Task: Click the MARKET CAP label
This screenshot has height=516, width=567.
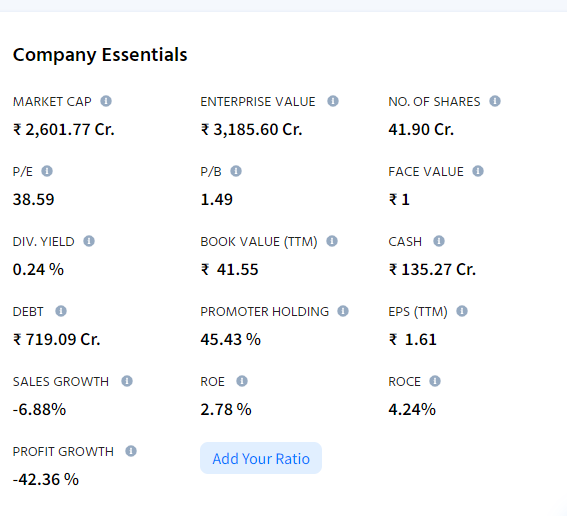Action: click(x=52, y=102)
